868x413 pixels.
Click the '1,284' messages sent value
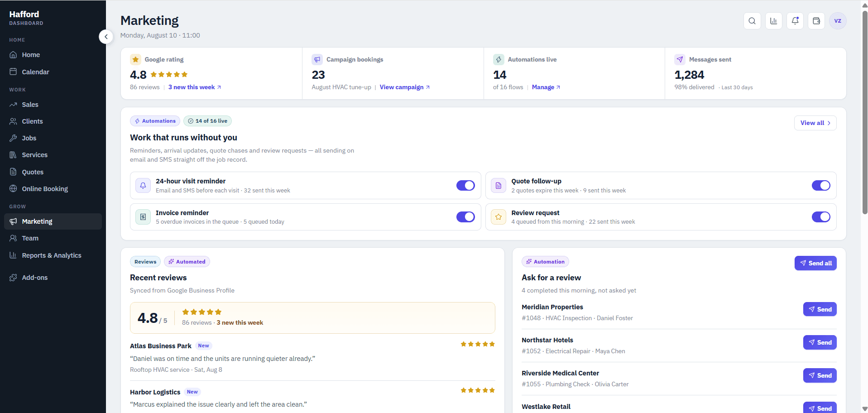[689, 75]
